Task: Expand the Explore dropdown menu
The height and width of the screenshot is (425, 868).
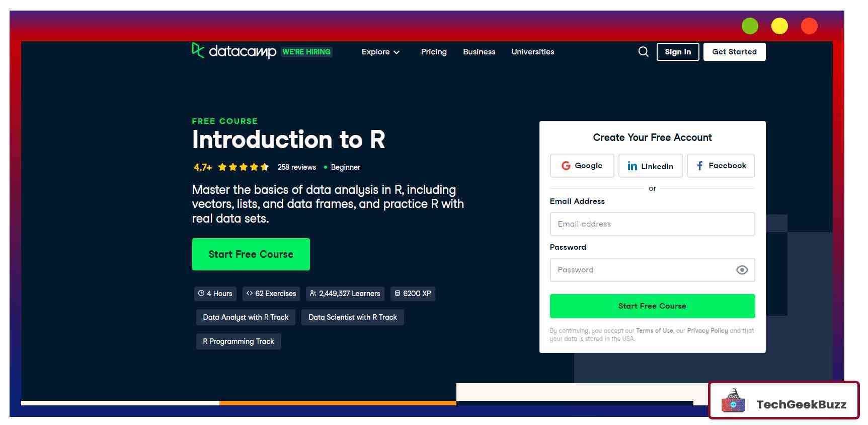Action: (x=380, y=52)
